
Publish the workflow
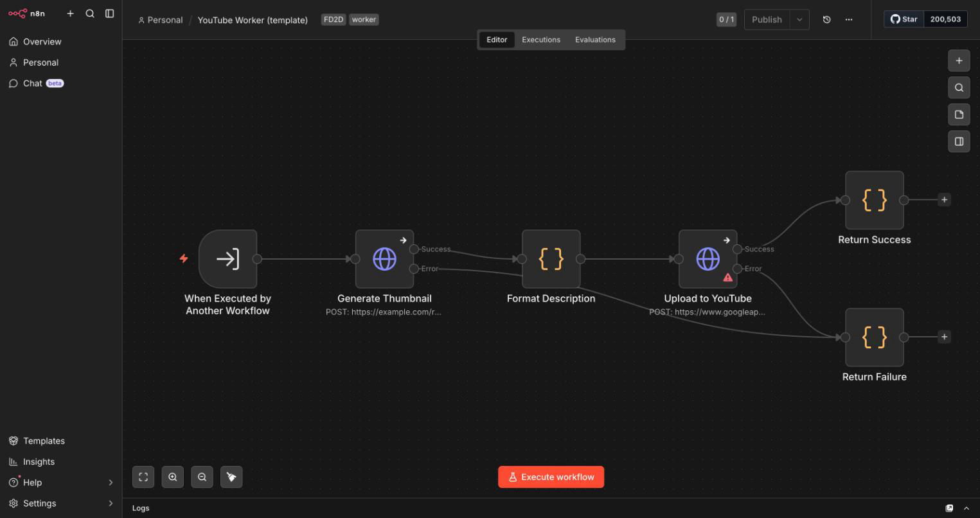[767, 19]
